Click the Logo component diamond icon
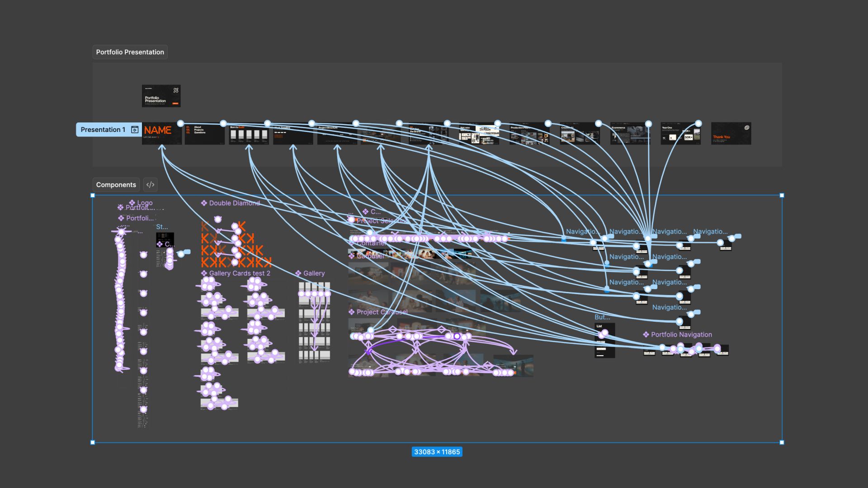Screen dimensions: 868x488 (132, 203)
